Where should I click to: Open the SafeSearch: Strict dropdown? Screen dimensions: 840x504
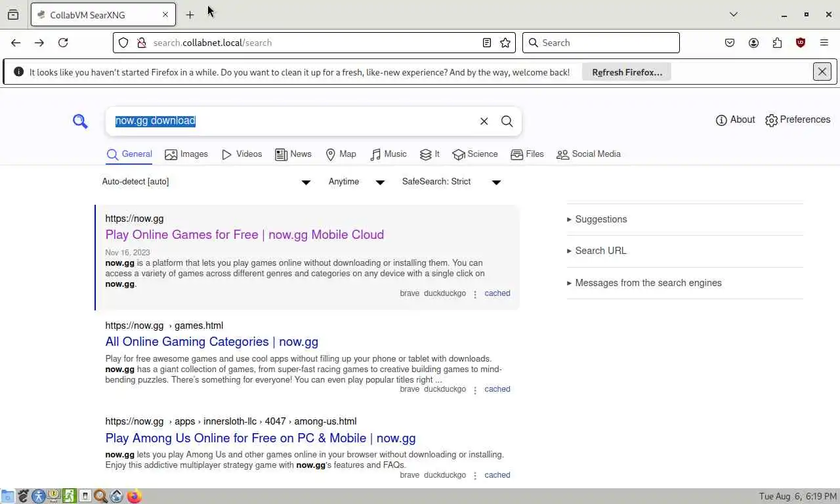point(451,182)
